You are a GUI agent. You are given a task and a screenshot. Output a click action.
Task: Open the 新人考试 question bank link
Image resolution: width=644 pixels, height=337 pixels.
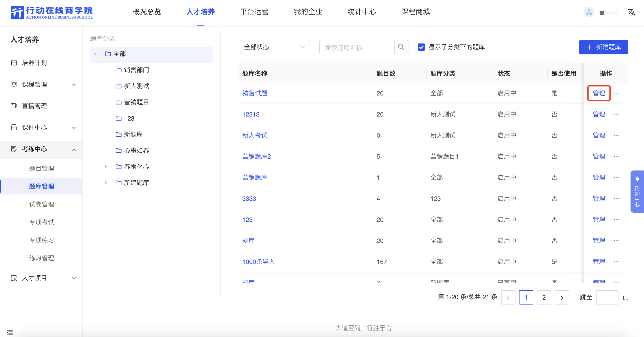[255, 135]
